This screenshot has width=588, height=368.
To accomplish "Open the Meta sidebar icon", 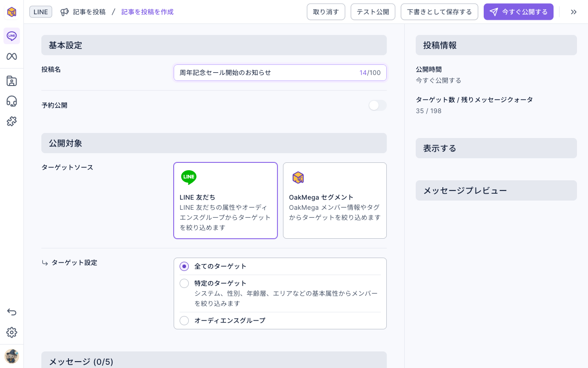I will (11, 56).
